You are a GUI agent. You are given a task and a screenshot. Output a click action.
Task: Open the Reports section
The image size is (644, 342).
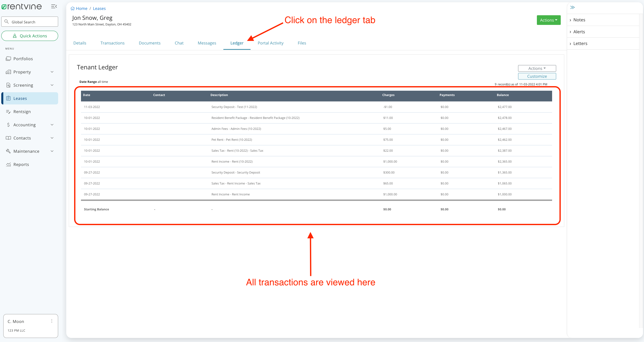(21, 164)
